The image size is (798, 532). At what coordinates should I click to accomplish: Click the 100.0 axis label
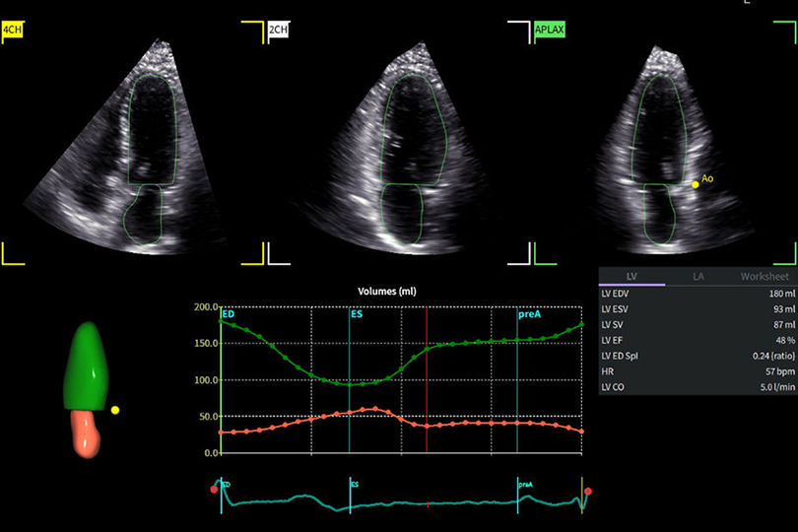206,379
